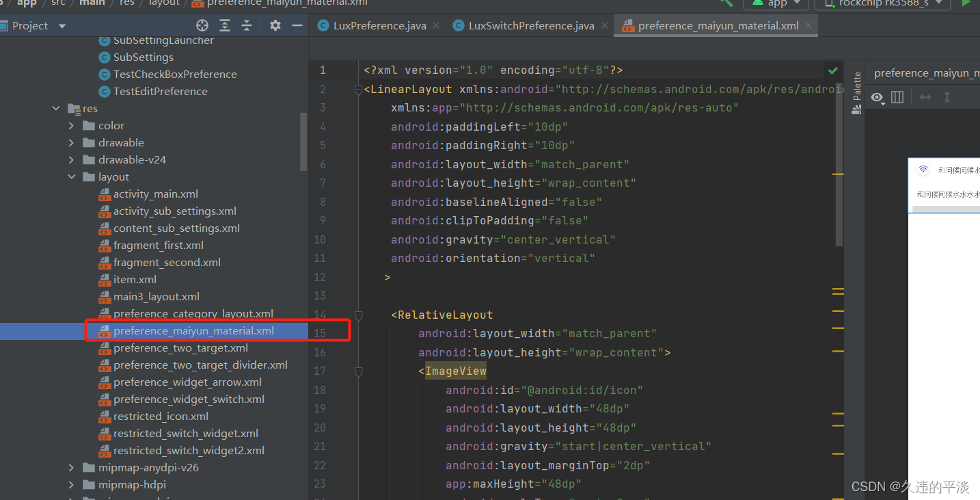
Task: Open the Project view dropdown
Action: click(62, 26)
